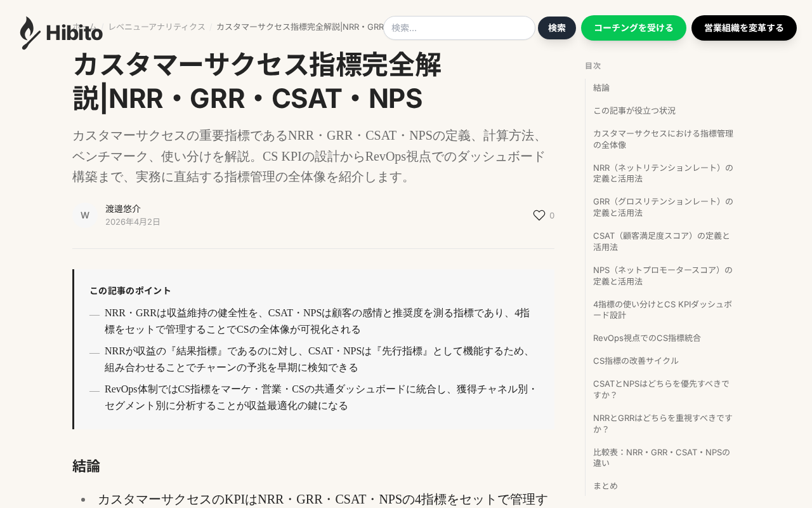Focus the 検索 search input field
The height and width of the screenshot is (508, 812).
pos(459,28)
